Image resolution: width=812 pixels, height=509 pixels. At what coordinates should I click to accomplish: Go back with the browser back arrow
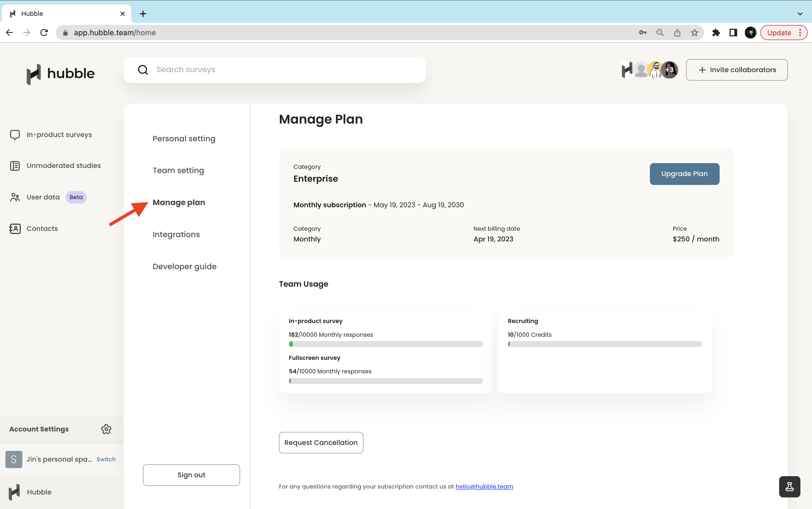click(x=9, y=33)
